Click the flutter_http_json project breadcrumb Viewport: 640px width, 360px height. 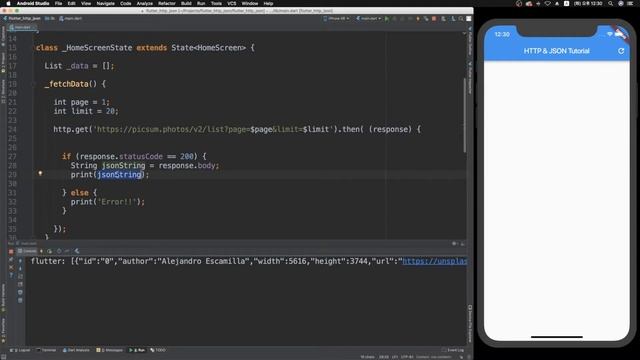click(x=22, y=18)
